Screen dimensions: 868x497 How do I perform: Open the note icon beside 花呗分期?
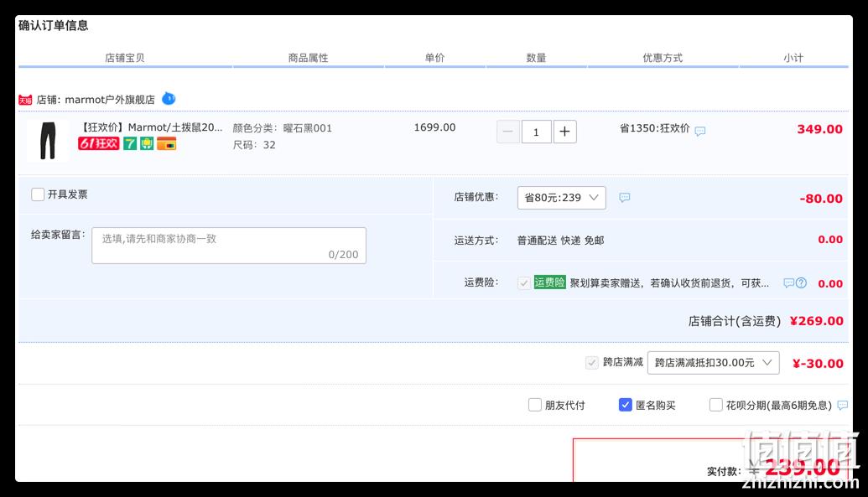pyautogui.click(x=843, y=405)
